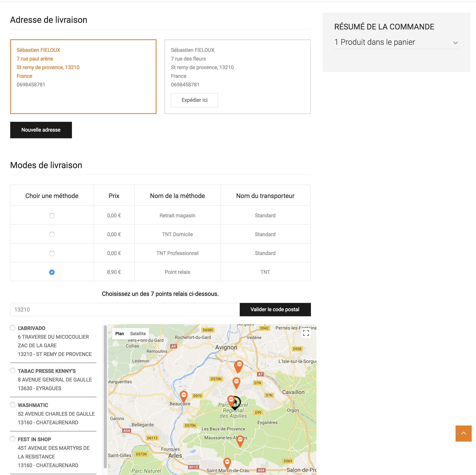476x475 pixels.
Task: Select the TNT Domicile delivery method
Action: pos(52,234)
